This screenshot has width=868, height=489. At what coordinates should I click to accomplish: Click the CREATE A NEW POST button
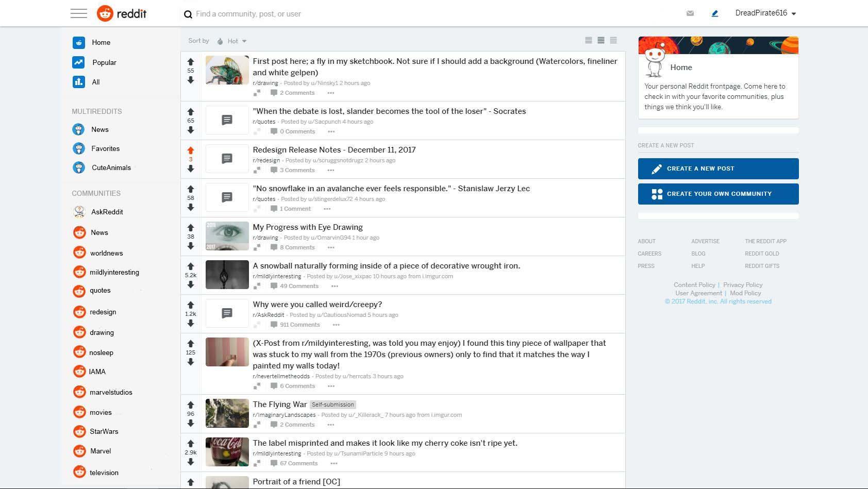pos(718,168)
